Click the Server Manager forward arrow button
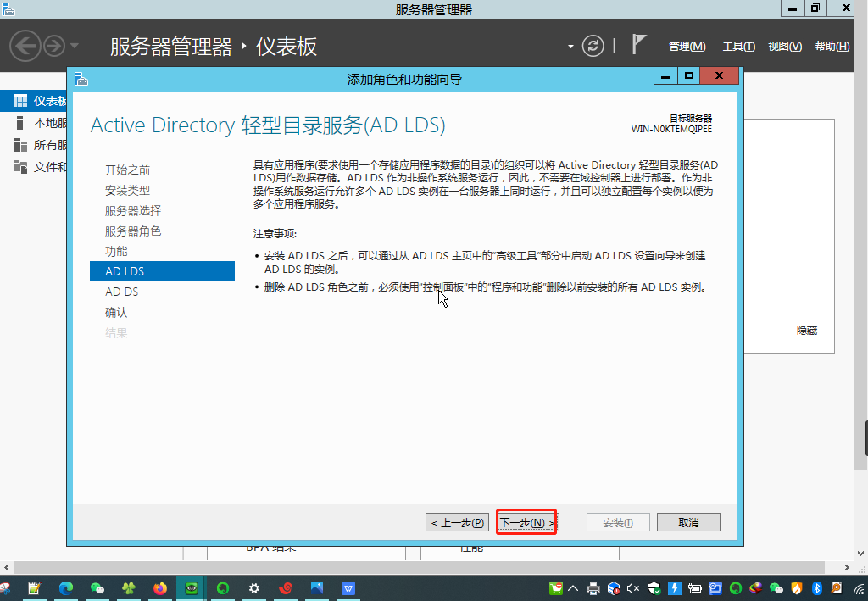 [54, 46]
